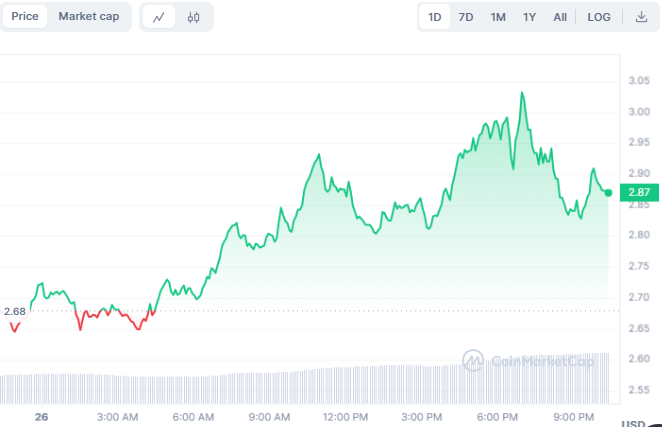Screen dimensions: 662x427
Task: Click the 12:00 PM time axis label
Action: click(345, 416)
